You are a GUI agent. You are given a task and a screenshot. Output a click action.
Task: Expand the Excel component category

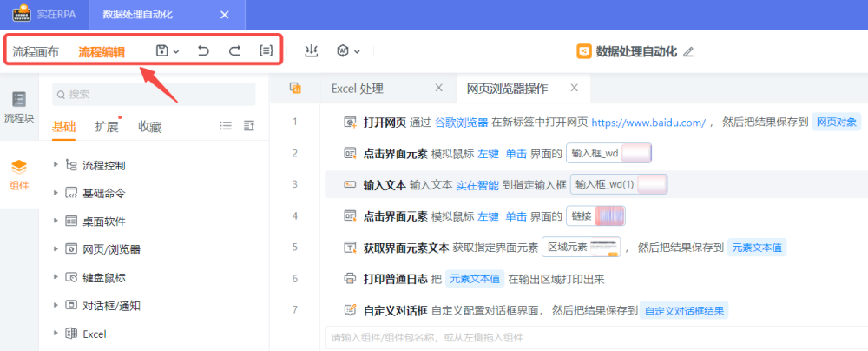[x=56, y=334]
